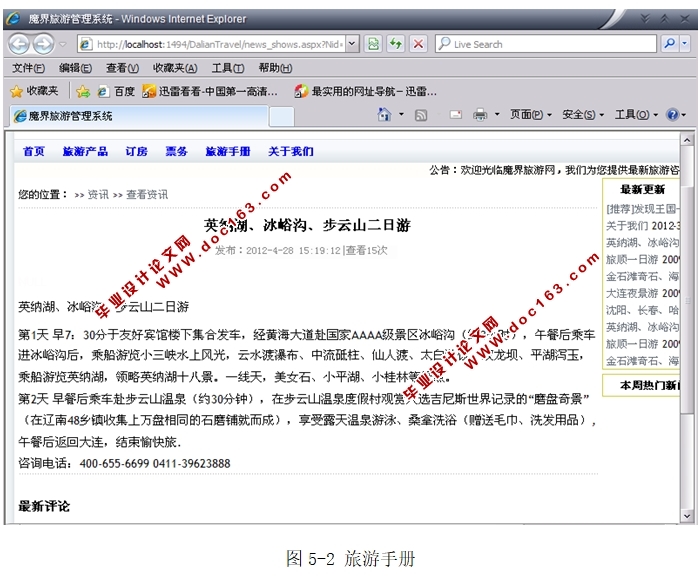Open the 编辑(E) menu
Viewport: 698px width, 577px height.
pyautogui.click(x=75, y=68)
